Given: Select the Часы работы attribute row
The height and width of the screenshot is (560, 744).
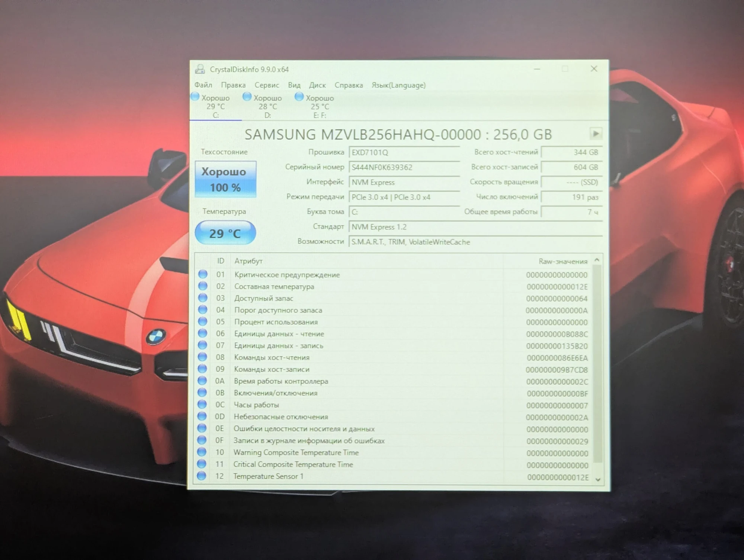Looking at the screenshot, I should click(393, 405).
